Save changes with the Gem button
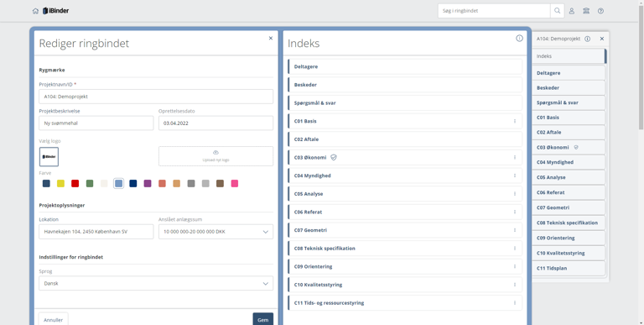The height and width of the screenshot is (325, 644). [262, 320]
